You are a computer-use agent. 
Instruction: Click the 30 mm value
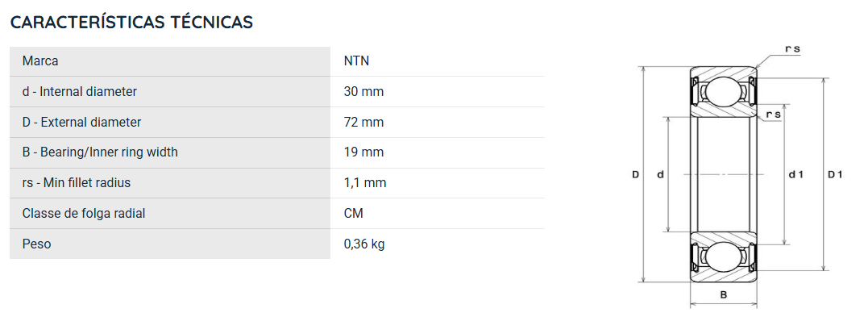click(x=363, y=91)
